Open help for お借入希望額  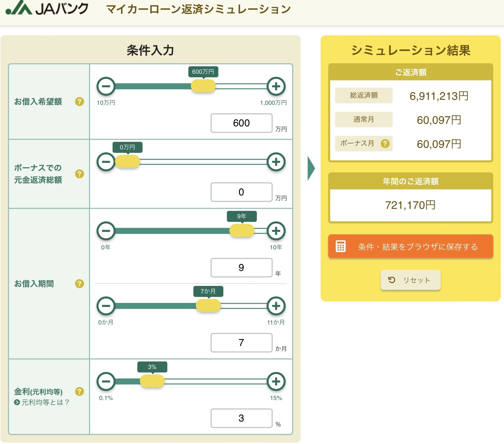[79, 101]
